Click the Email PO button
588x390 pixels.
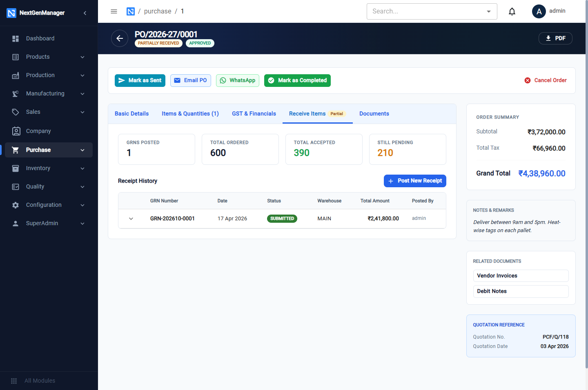pos(191,80)
